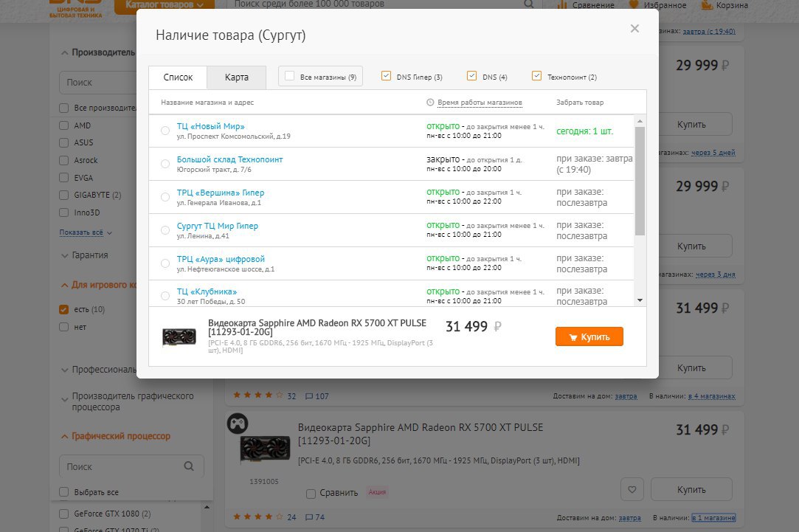
Task: Click the favorite heart button on product
Action: pyautogui.click(x=632, y=490)
